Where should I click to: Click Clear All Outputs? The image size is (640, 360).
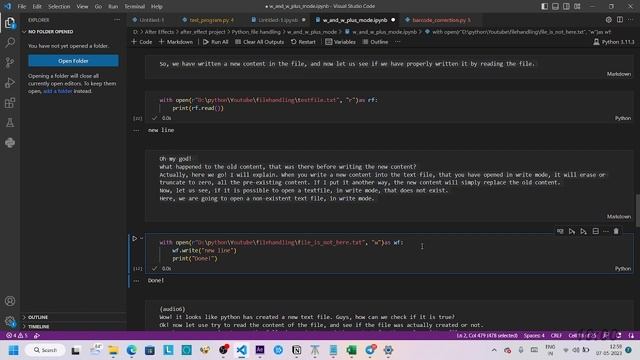tap(260, 42)
